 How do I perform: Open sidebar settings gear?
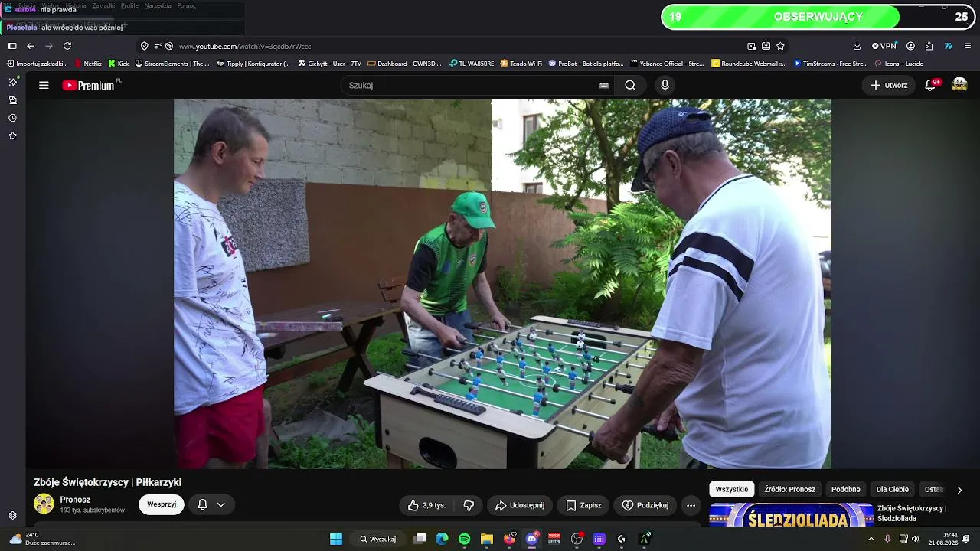pyautogui.click(x=12, y=516)
